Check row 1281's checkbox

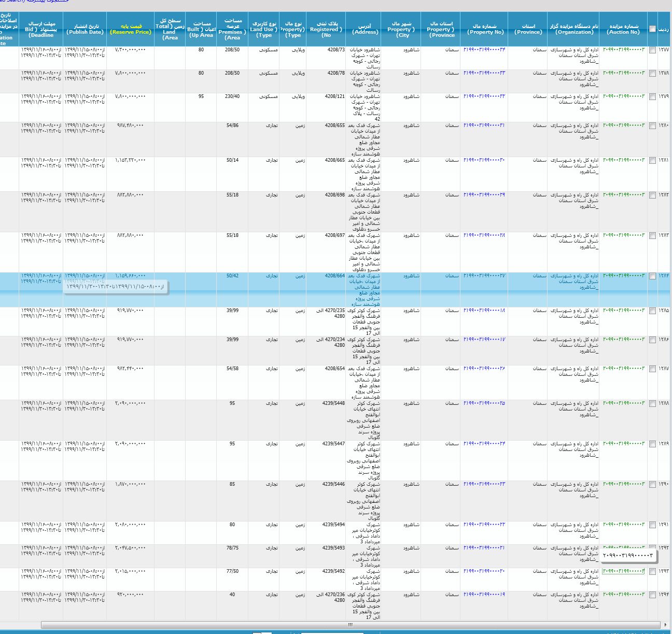(652, 161)
